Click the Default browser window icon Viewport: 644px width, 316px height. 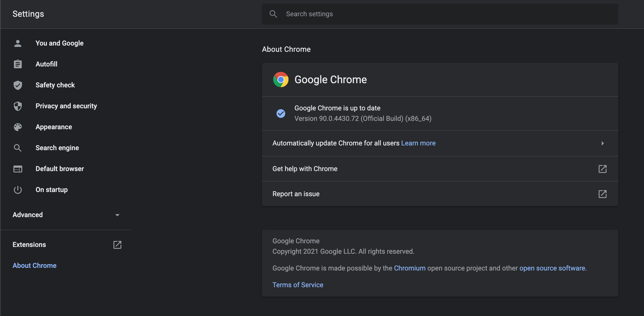(x=18, y=169)
